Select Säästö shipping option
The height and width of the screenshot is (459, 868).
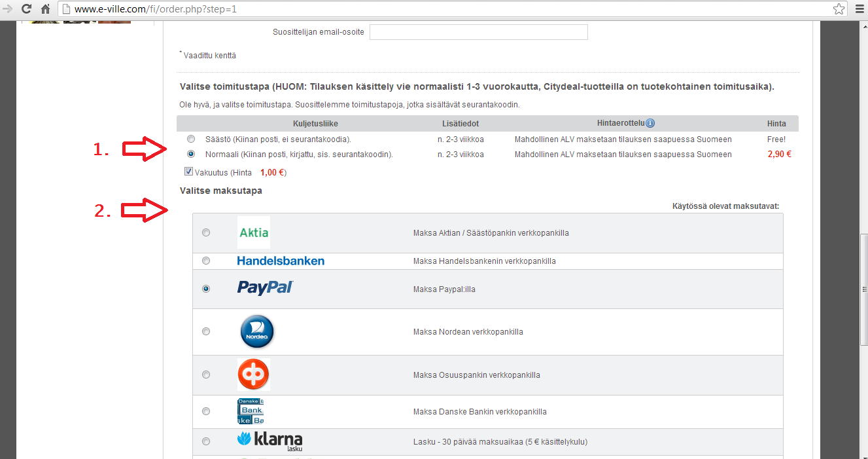191,139
